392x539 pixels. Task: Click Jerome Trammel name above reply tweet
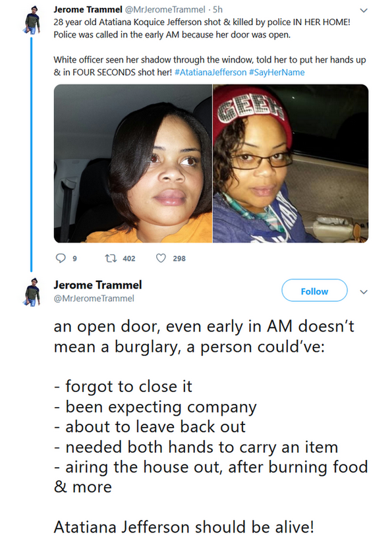98,285
